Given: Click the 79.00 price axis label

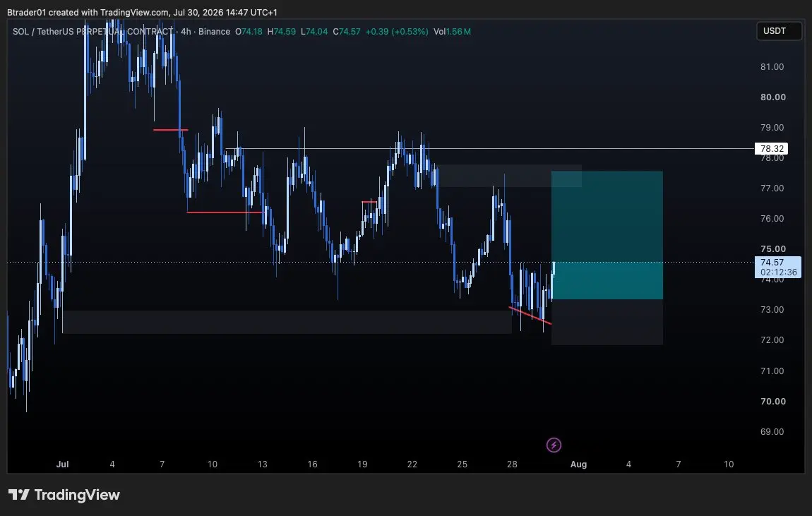Looking at the screenshot, I should pyautogui.click(x=772, y=127).
